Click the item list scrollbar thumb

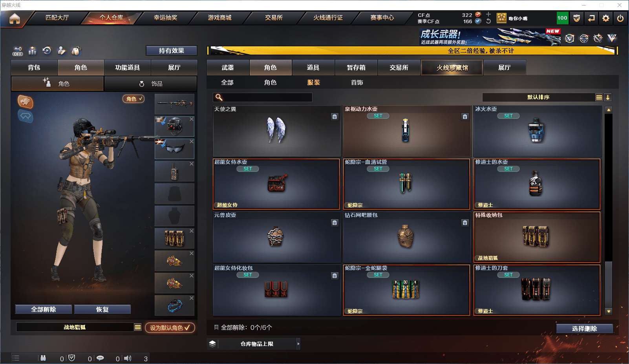(x=609, y=284)
